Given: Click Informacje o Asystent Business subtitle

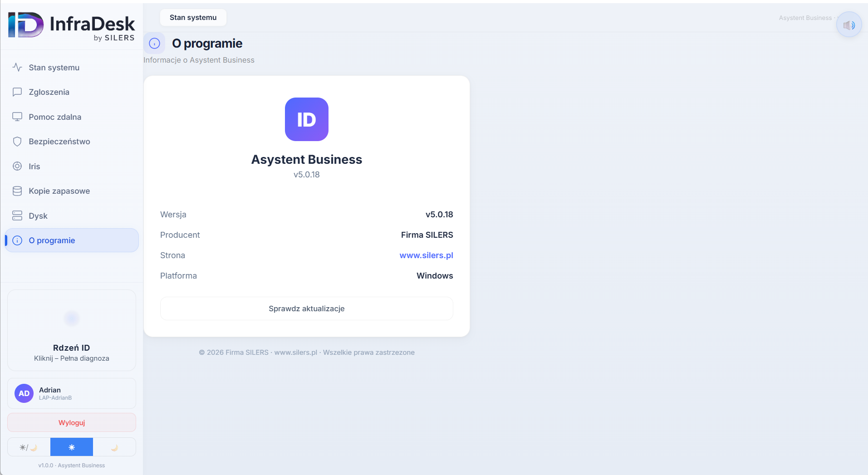Looking at the screenshot, I should (x=199, y=60).
